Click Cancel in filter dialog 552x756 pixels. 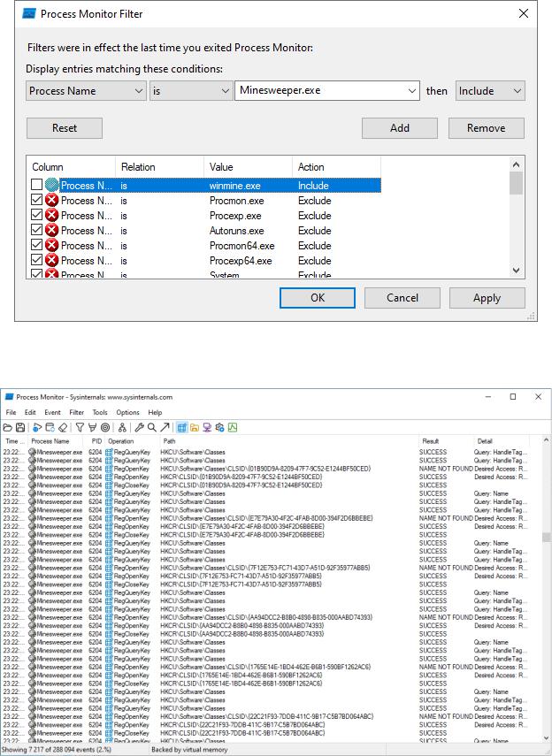(x=402, y=298)
